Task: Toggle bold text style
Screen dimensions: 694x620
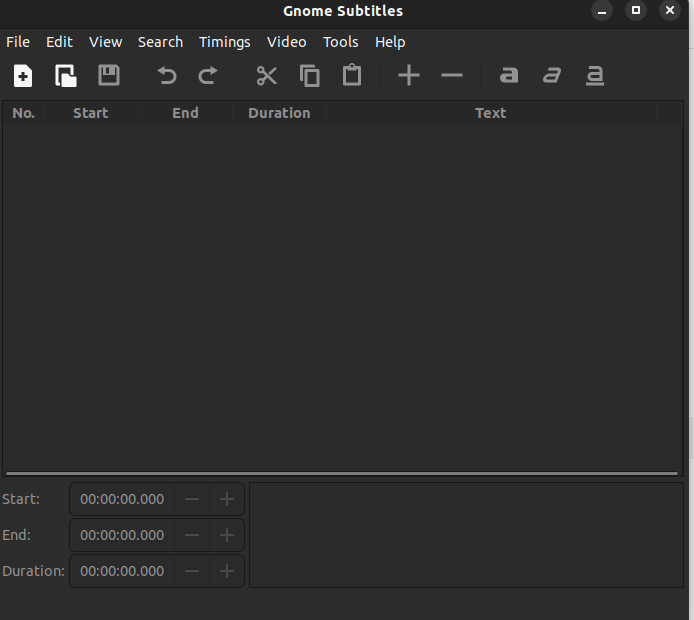Action: point(509,75)
